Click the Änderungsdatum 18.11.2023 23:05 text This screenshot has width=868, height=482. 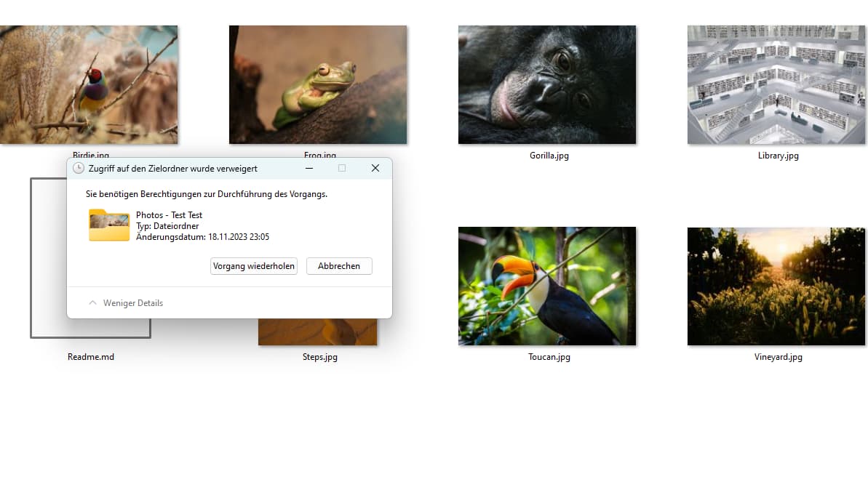coord(202,237)
